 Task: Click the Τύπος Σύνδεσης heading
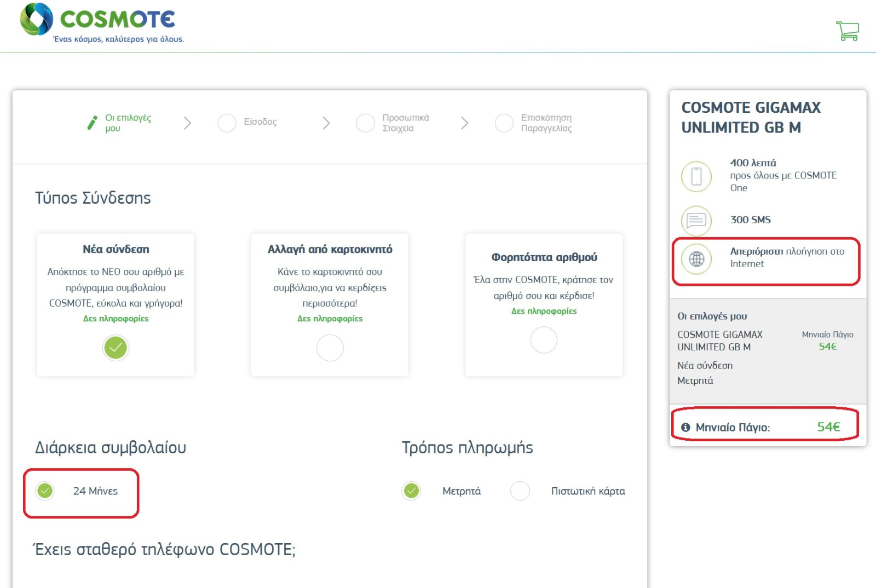click(93, 198)
